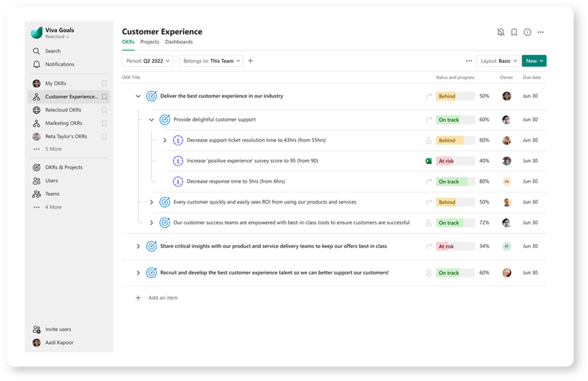588x381 pixels.
Task: Click the muted notifications bell icon in header
Action: 501,32
